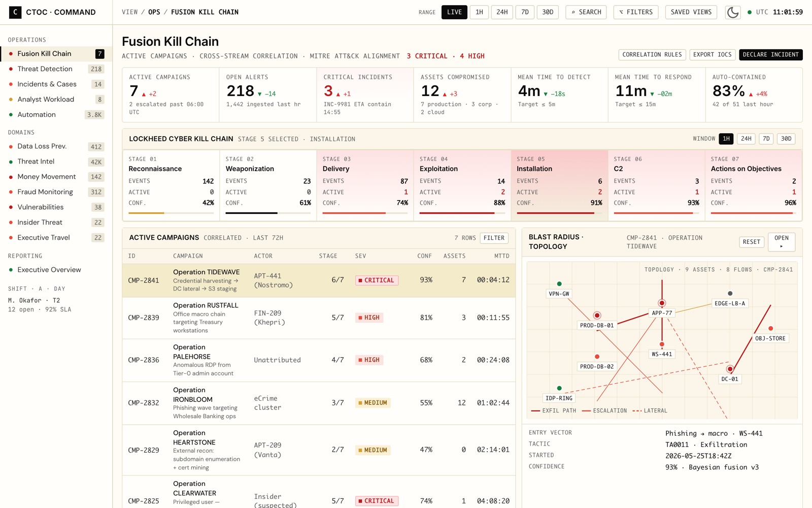Open Money Movement domain
Screen dimensions: 812x508
pyautogui.click(x=56, y=177)
